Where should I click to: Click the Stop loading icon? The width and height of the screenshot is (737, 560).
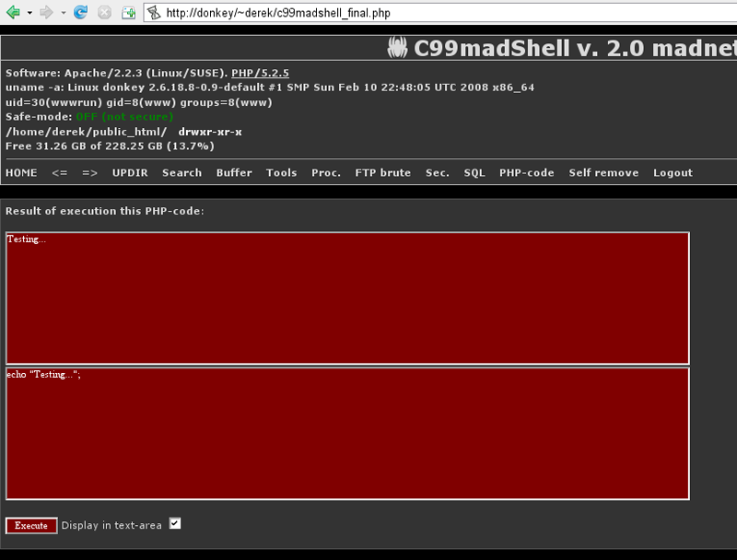[x=104, y=12]
